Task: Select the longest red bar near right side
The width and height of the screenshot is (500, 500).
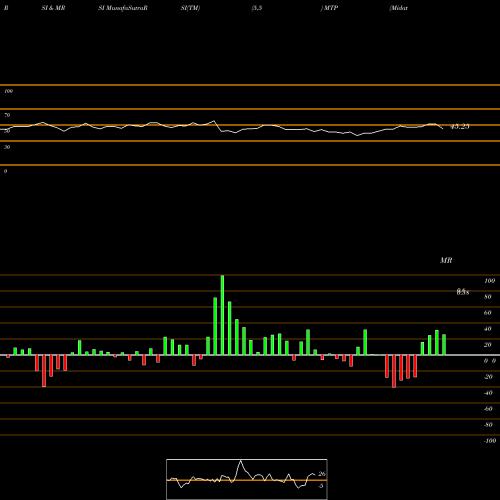Action: click(x=394, y=371)
